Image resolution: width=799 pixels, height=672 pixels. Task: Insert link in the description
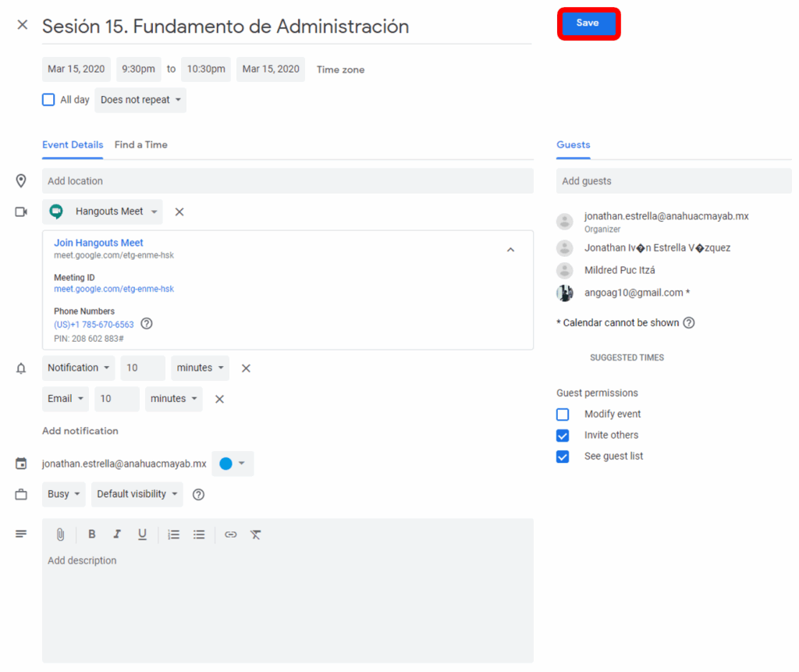(230, 535)
